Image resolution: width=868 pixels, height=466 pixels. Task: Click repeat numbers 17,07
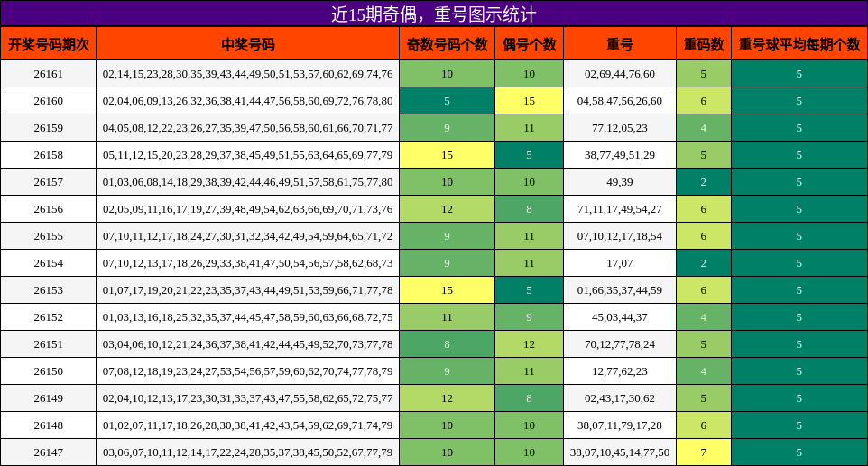pos(620,263)
